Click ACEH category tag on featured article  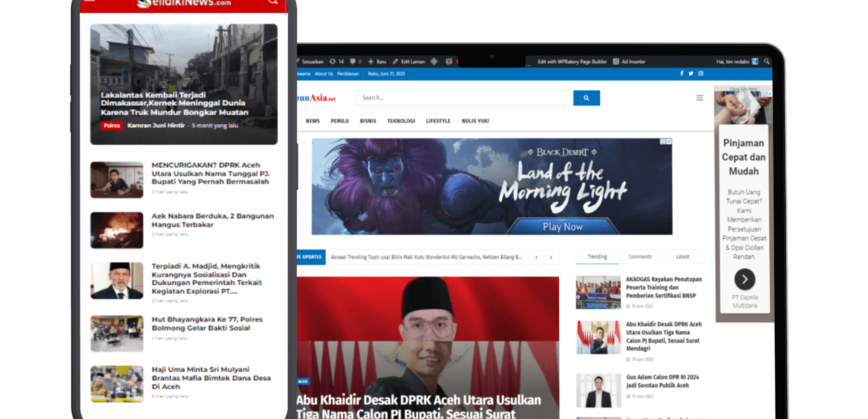(303, 382)
